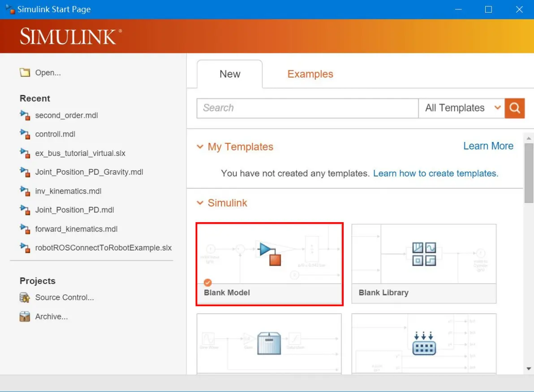Click the model icon beside inv_kinematics.mdl

(x=25, y=191)
